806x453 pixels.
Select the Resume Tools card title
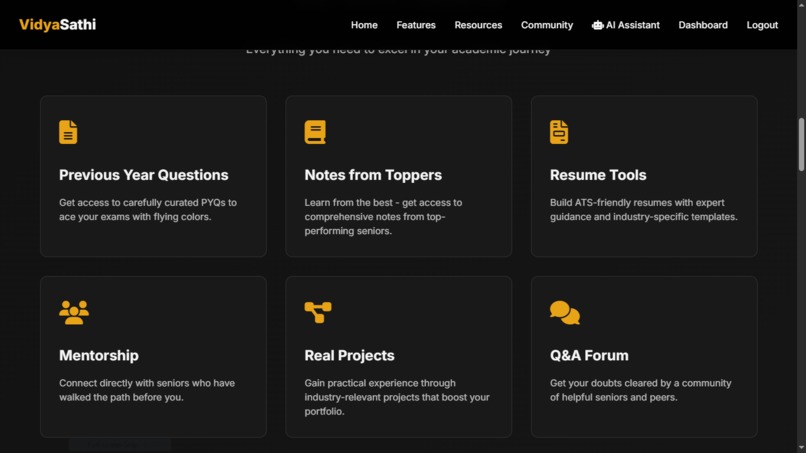598,175
